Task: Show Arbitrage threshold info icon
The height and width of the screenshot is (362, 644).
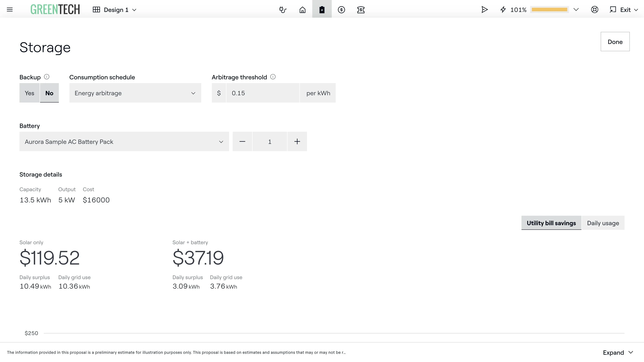Action: pyautogui.click(x=273, y=77)
